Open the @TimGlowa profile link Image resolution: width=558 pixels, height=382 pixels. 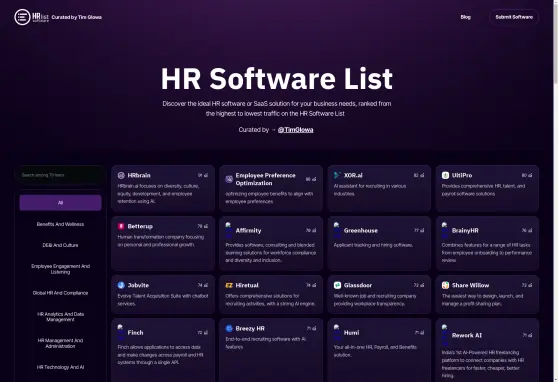[295, 130]
